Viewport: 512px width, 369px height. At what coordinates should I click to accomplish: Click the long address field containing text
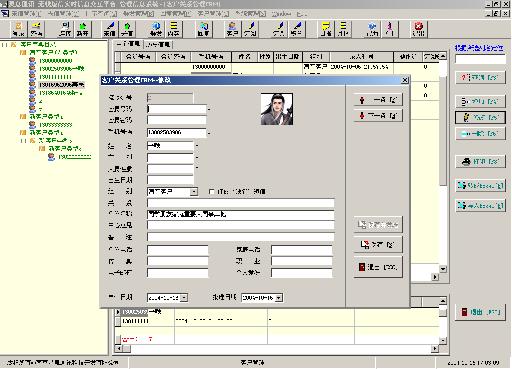click(x=240, y=214)
